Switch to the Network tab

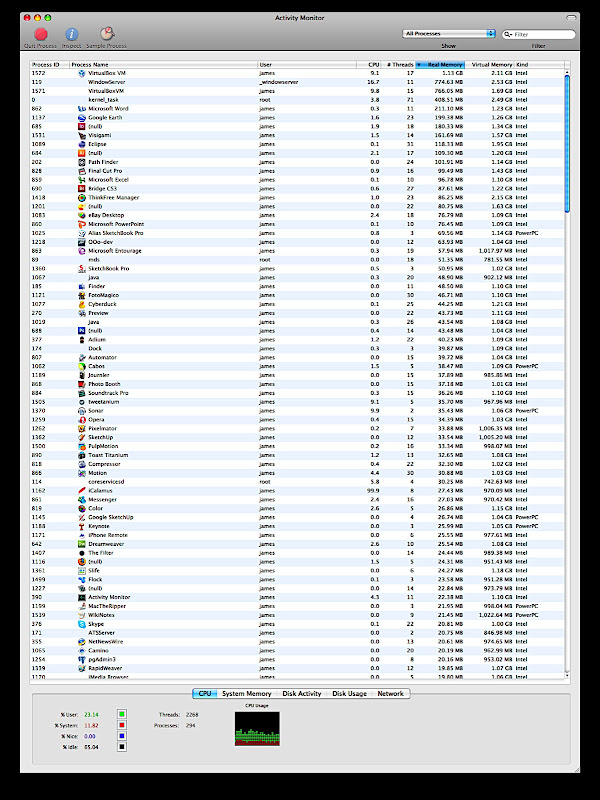point(390,693)
